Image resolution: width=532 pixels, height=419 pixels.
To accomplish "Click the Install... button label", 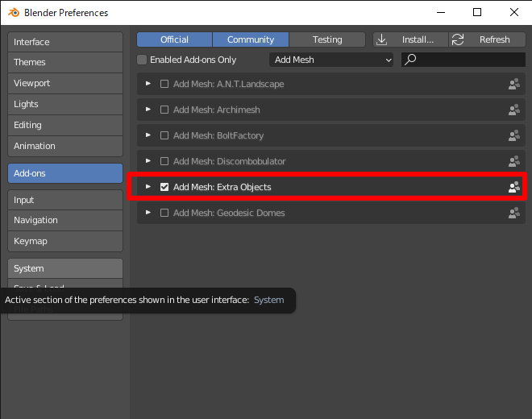I will point(418,39).
